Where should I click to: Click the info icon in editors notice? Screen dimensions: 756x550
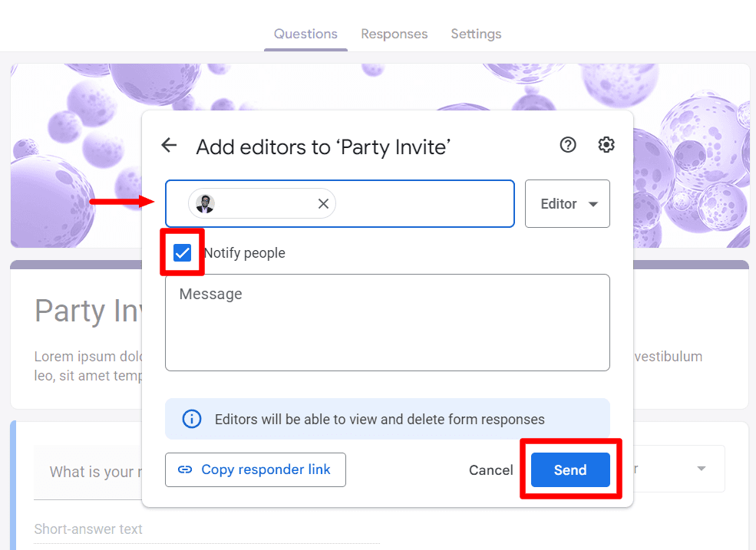[x=191, y=419]
